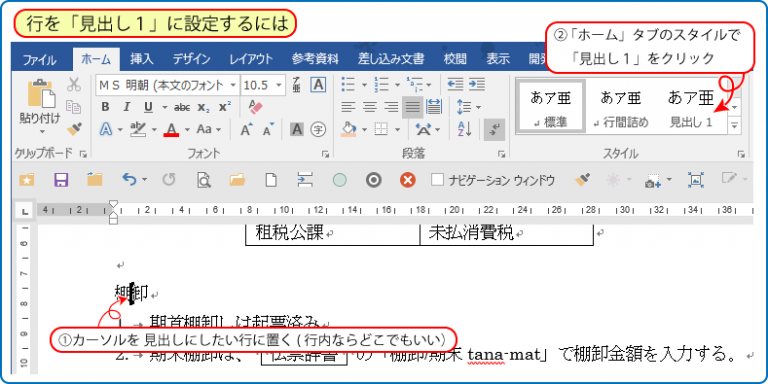Switch to the レイアウト tab
This screenshot has width=768, height=384.
251,59
